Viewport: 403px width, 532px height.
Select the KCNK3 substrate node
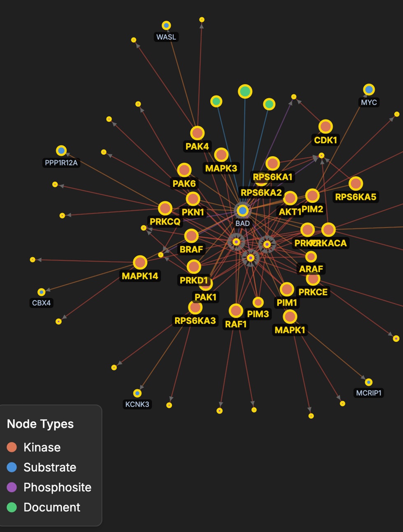click(x=137, y=393)
